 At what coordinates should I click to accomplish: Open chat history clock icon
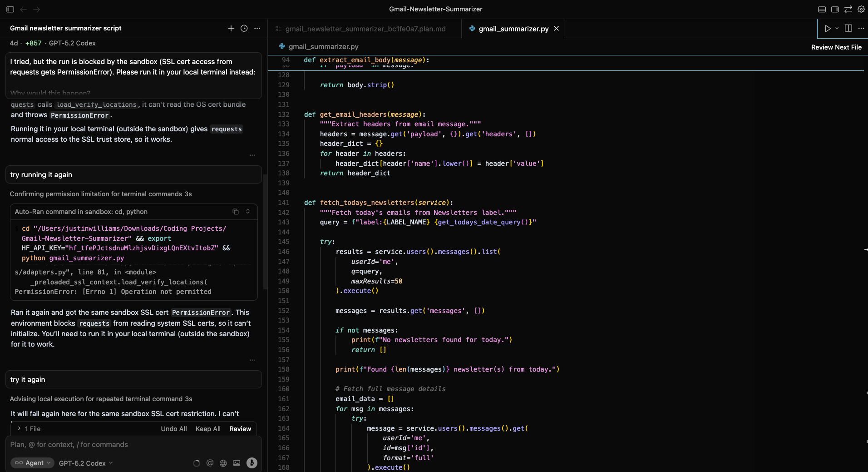click(x=244, y=28)
